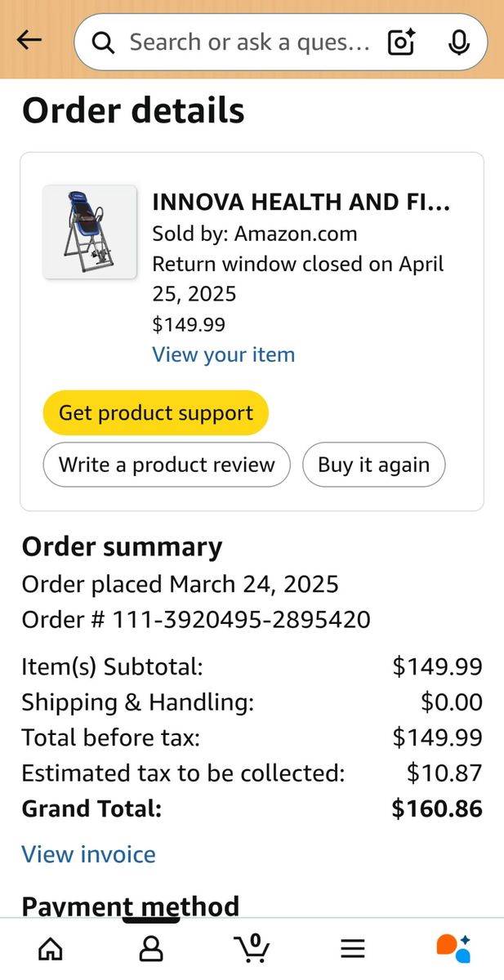This screenshot has height=980, width=504.
Task: Open the shopping cart
Action: (x=252, y=947)
